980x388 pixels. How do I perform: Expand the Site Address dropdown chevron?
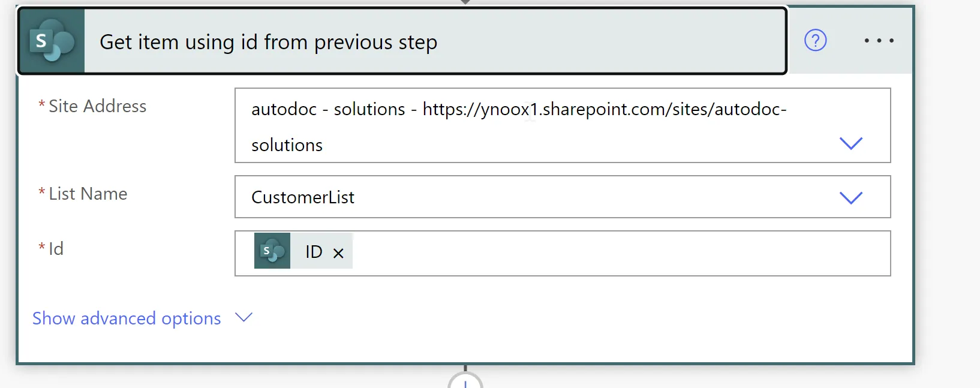[x=850, y=143]
